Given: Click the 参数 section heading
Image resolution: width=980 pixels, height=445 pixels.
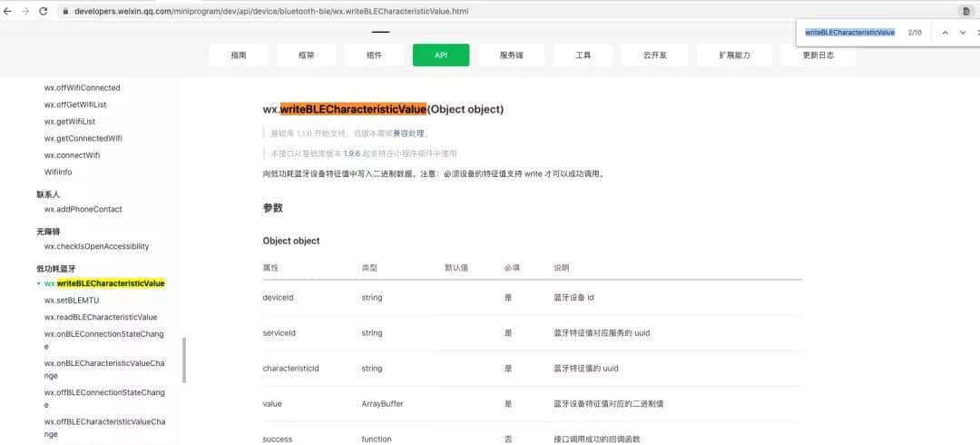Looking at the screenshot, I should point(273,208).
